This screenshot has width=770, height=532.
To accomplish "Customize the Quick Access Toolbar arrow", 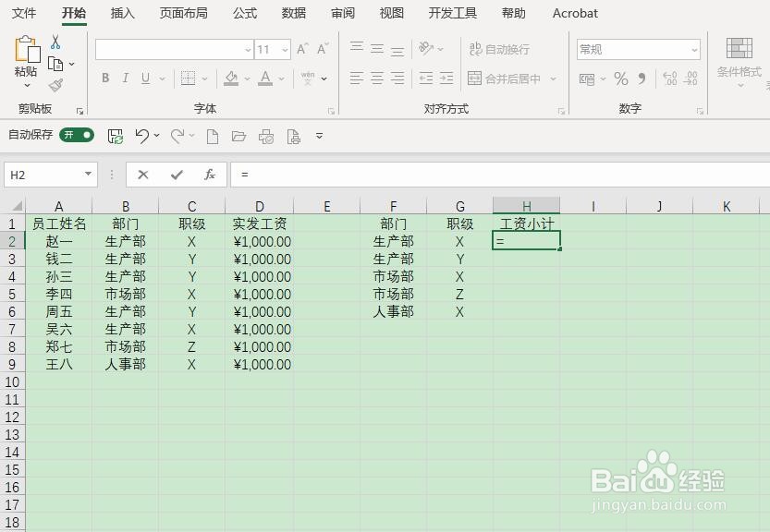I will click(319, 136).
